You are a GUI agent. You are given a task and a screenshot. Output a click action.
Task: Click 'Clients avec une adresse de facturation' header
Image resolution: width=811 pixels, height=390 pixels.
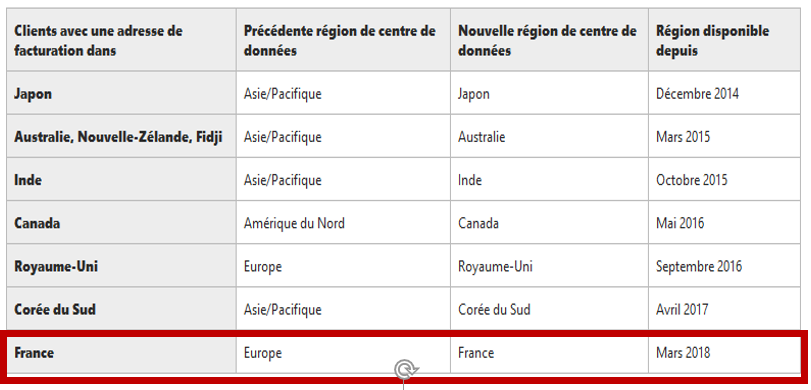click(x=122, y=40)
